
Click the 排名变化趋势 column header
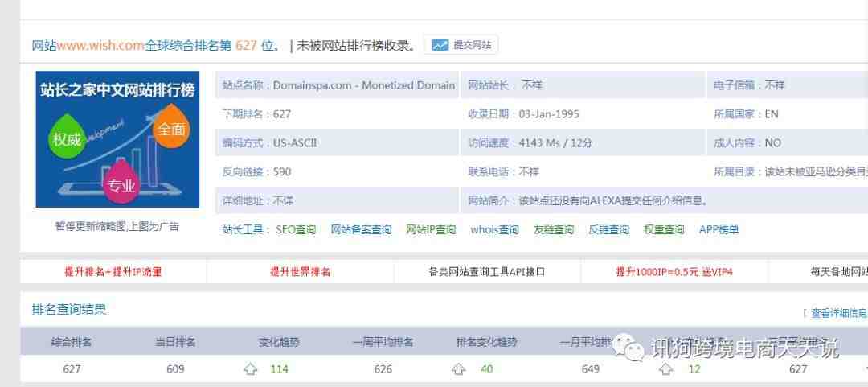click(486, 341)
